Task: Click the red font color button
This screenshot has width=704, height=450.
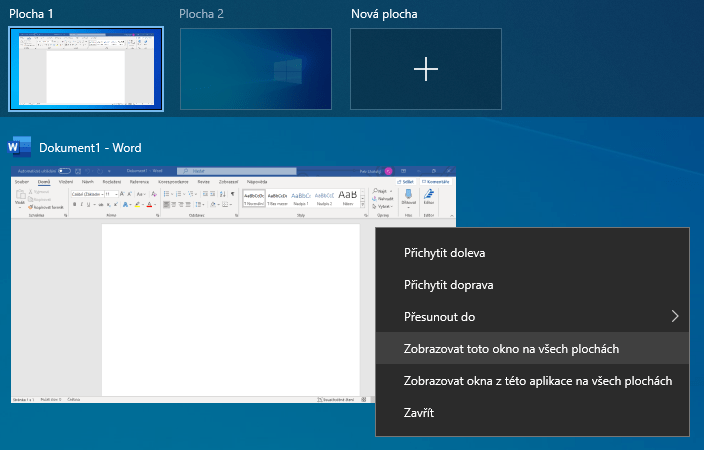Action: (x=148, y=204)
